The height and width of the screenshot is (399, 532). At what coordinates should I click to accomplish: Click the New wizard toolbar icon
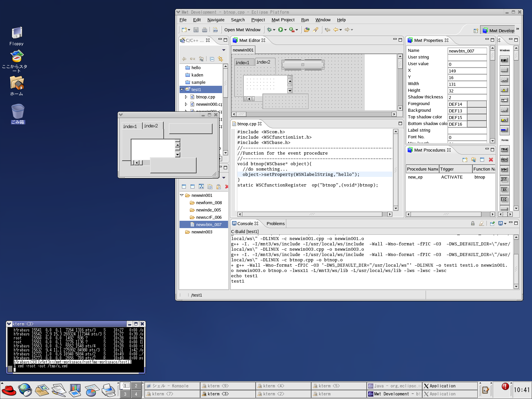point(184,30)
